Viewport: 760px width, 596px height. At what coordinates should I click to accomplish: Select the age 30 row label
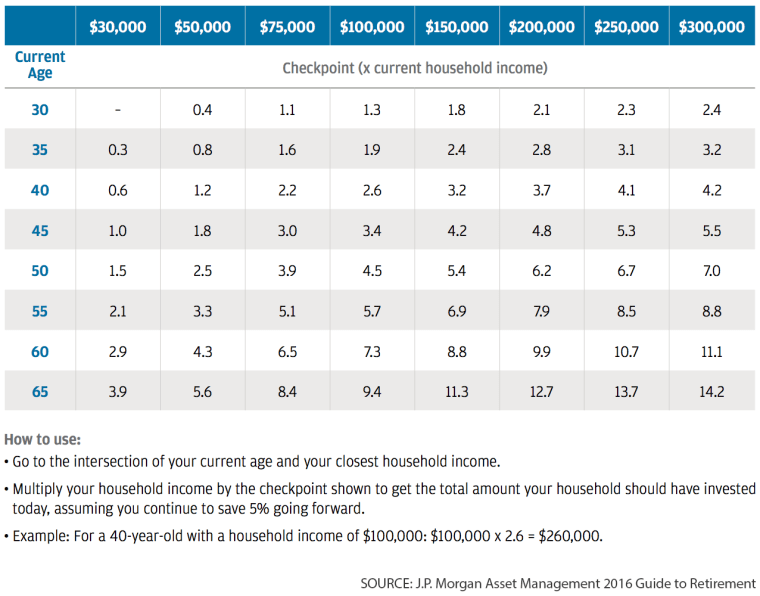40,110
